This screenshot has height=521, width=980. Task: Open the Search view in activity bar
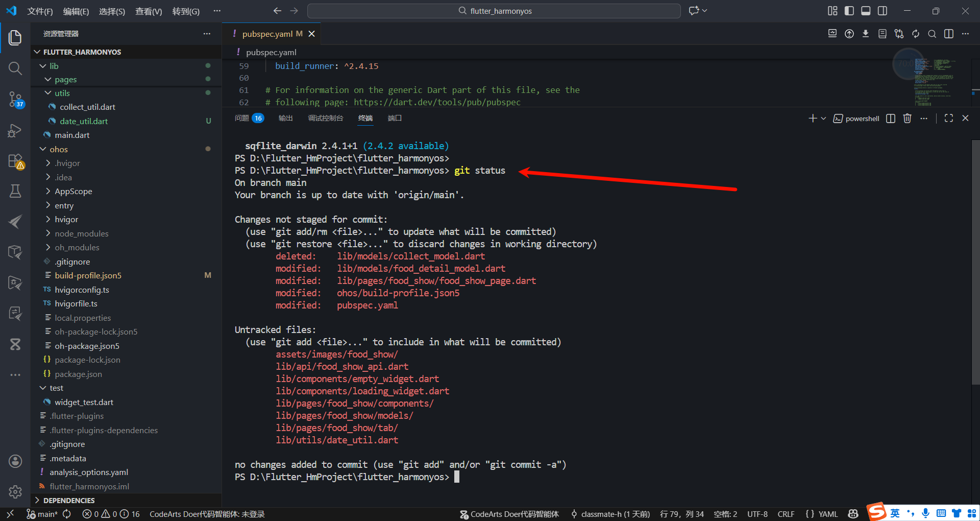click(x=15, y=68)
